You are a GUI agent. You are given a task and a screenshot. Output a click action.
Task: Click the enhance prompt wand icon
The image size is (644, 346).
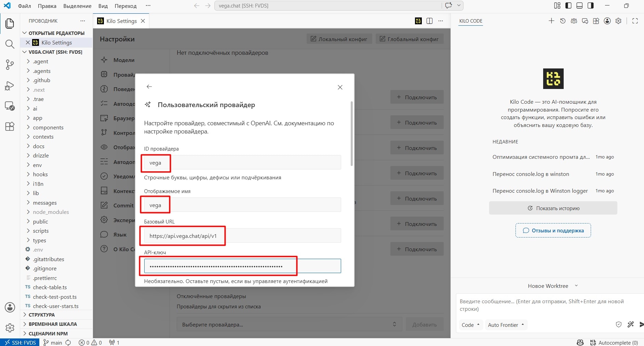(x=631, y=324)
